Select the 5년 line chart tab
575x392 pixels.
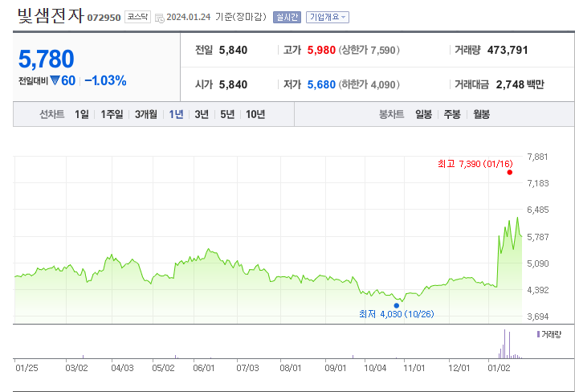pos(227,114)
